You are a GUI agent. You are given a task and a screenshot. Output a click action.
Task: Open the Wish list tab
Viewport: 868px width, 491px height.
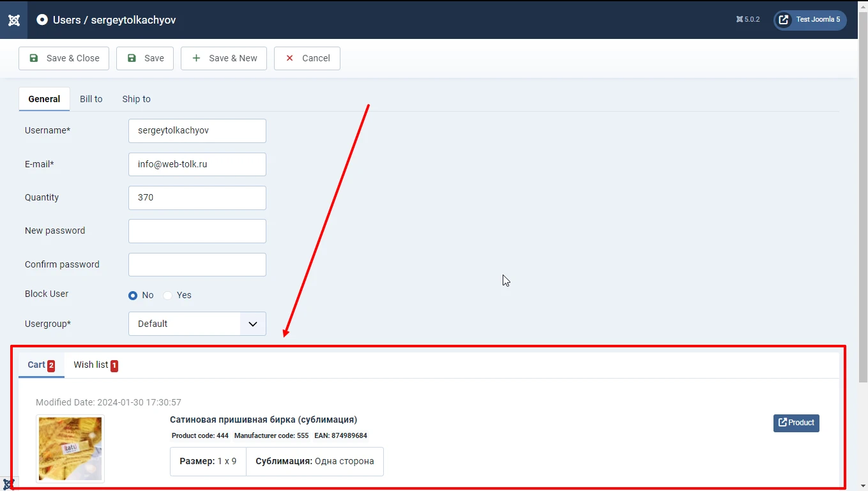coord(96,365)
